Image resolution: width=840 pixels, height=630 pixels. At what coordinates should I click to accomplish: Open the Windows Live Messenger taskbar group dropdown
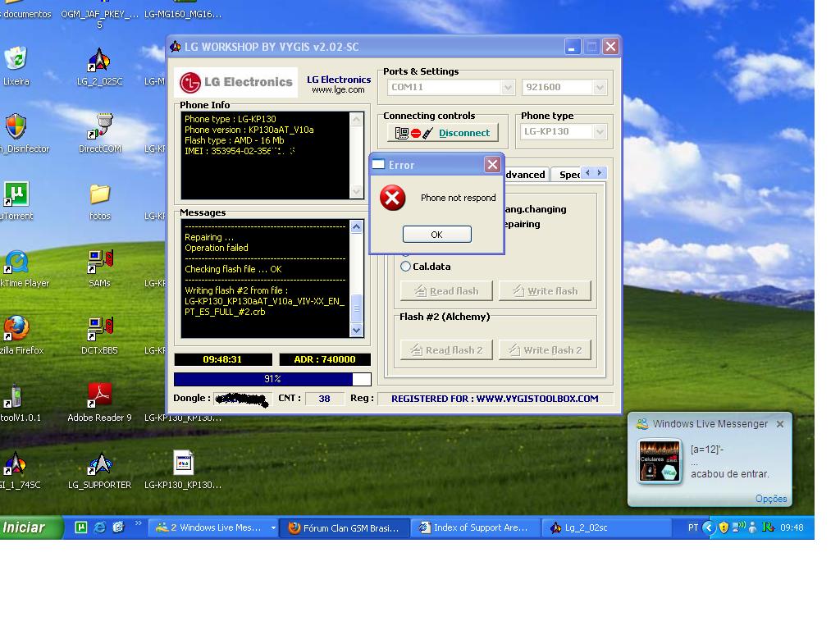(x=273, y=528)
